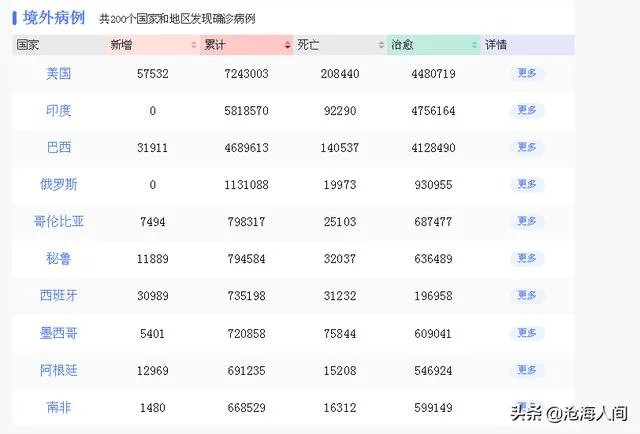Click the 新增 header label
640x434 pixels.
(121, 45)
